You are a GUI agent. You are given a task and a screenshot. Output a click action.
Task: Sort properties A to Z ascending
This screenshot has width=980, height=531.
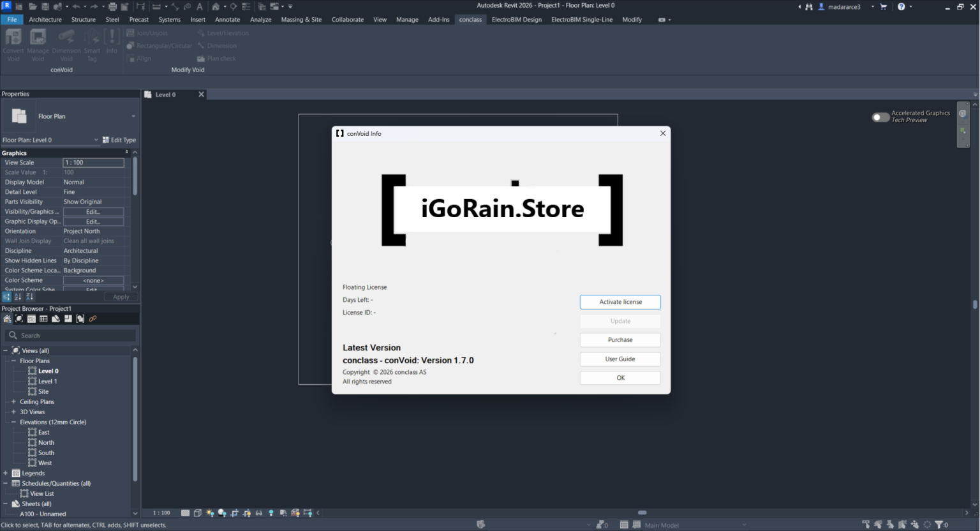tap(18, 297)
